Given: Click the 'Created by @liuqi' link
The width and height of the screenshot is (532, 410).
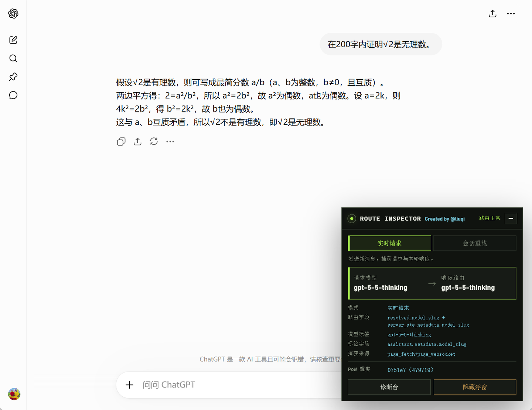Looking at the screenshot, I should pos(445,219).
